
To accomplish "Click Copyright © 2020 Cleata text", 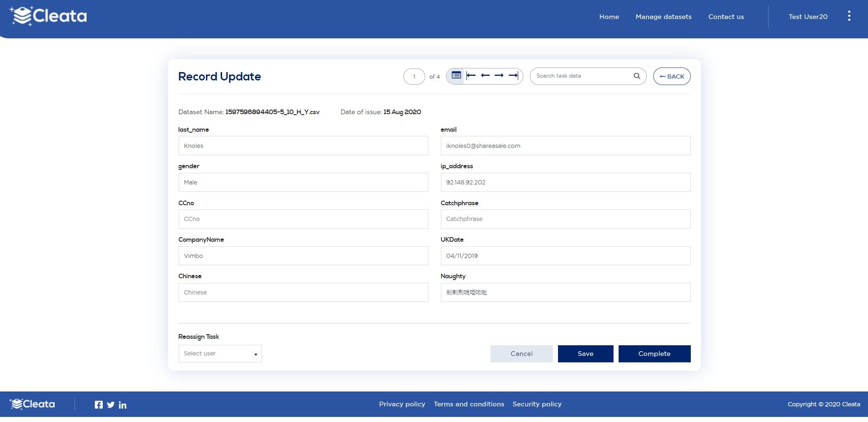I will (x=824, y=404).
